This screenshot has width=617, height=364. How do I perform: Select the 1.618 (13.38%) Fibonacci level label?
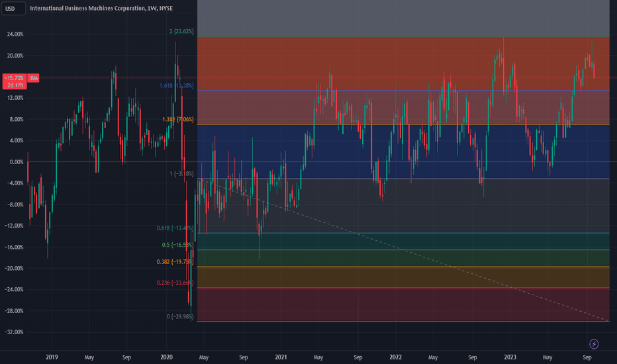177,86
